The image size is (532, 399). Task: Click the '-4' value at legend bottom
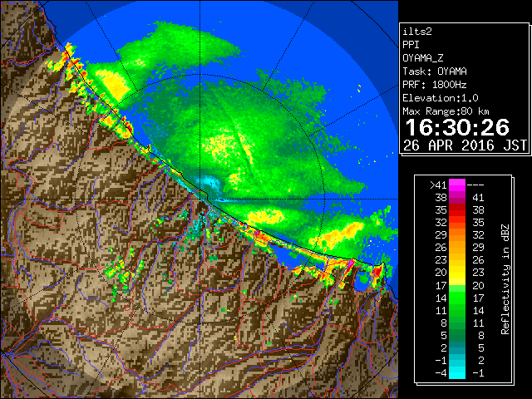pyautogui.click(x=441, y=373)
